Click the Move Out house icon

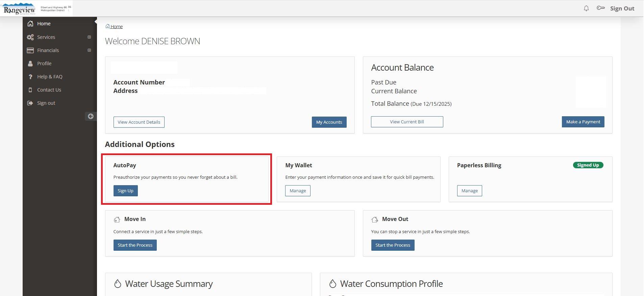click(375, 220)
